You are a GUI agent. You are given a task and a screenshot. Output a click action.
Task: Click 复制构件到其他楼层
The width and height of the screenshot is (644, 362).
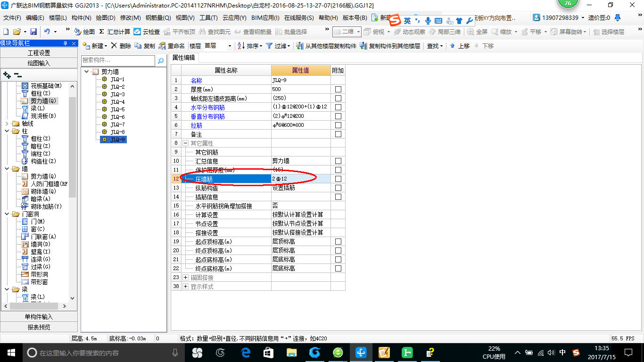coord(390,46)
